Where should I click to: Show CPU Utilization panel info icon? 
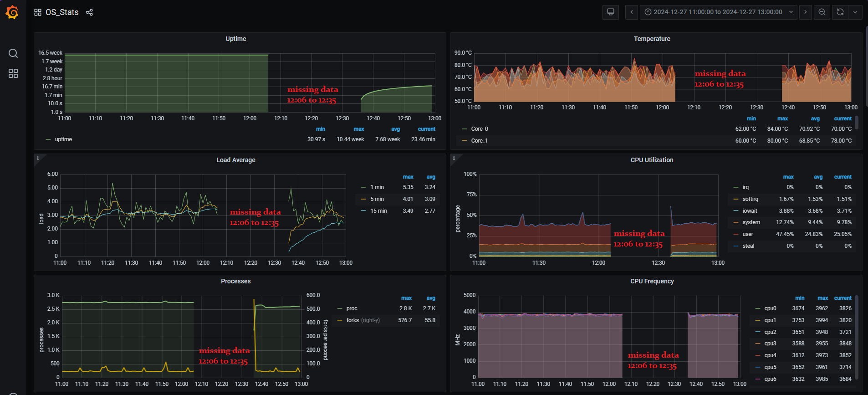[454, 158]
